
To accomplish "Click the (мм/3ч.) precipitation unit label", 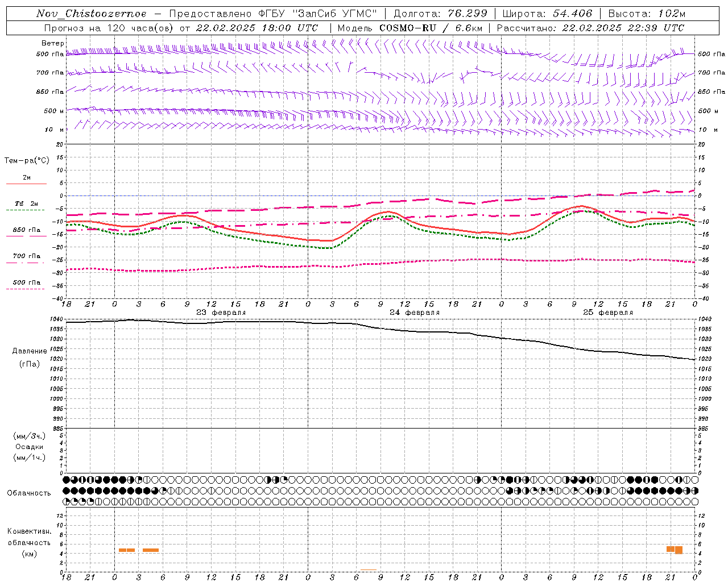I will click(29, 436).
